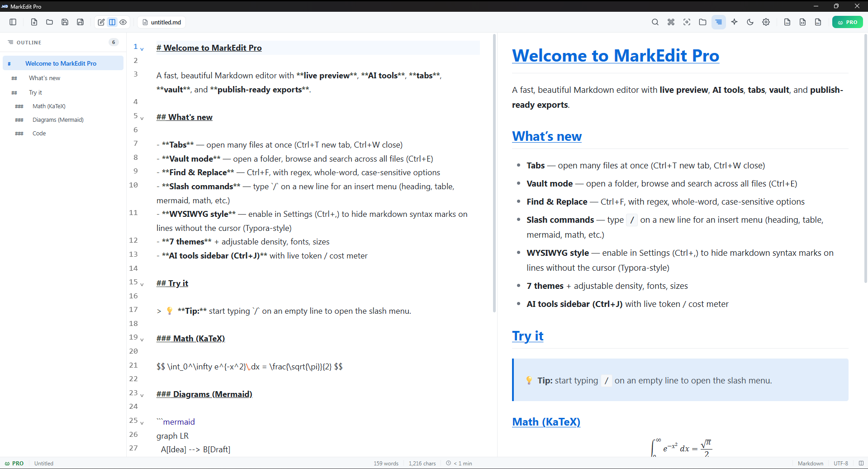Click the rendered integral formula in preview
The image size is (868, 469).
click(x=681, y=447)
